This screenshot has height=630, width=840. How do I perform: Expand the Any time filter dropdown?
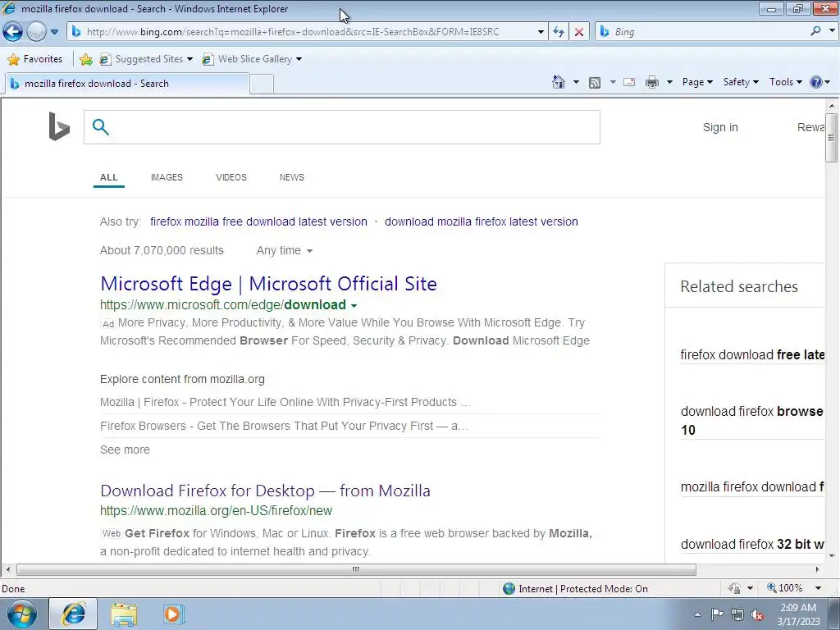tap(284, 251)
